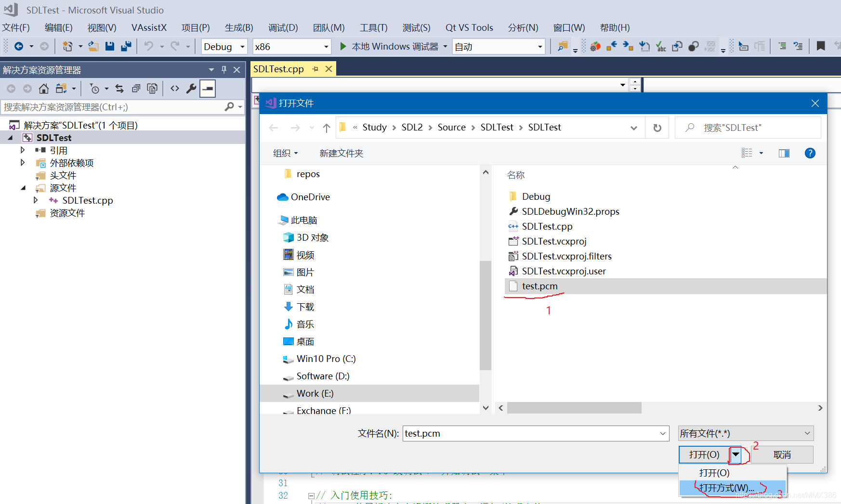Image resolution: width=841 pixels, height=504 pixels.
Task: Click the Collapse All icon in Solution Explorer
Action: 136,89
